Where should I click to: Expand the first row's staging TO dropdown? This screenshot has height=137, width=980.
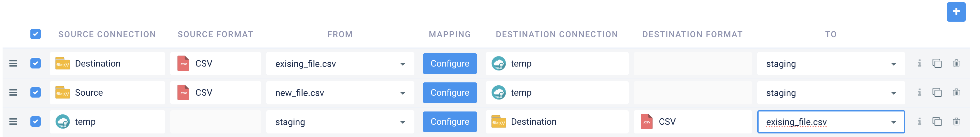click(x=893, y=64)
